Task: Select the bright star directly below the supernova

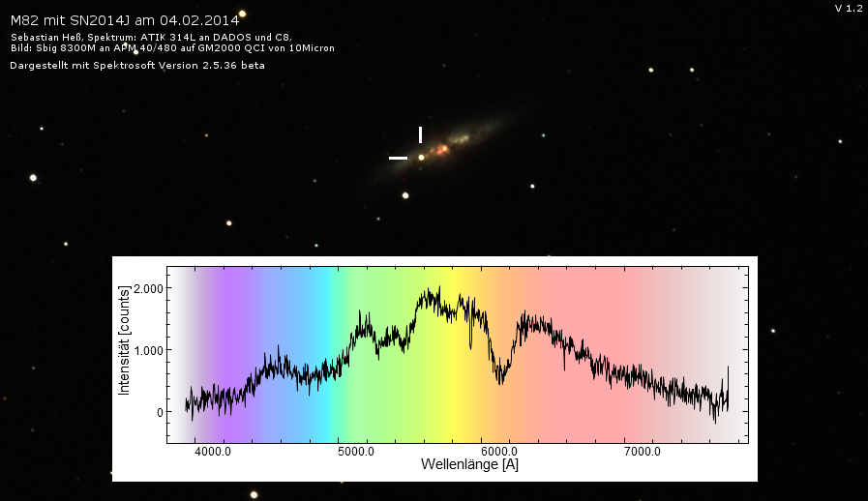Action: (x=405, y=195)
